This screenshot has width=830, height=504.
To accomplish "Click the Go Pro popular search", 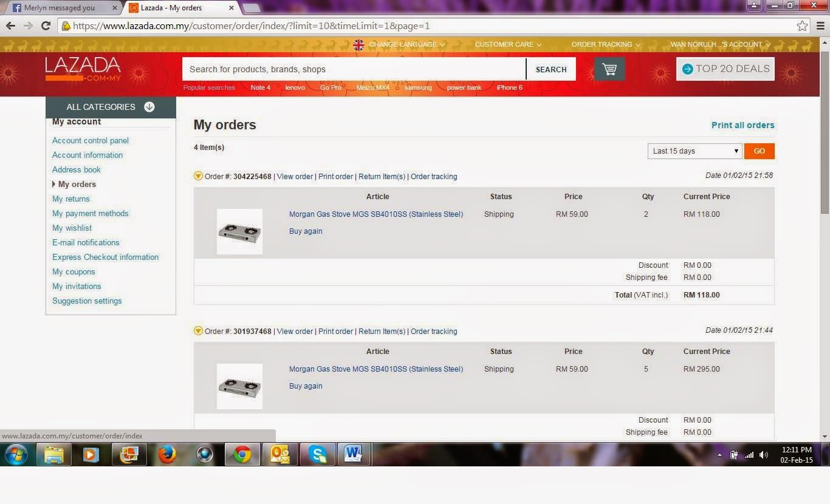I will 331,87.
